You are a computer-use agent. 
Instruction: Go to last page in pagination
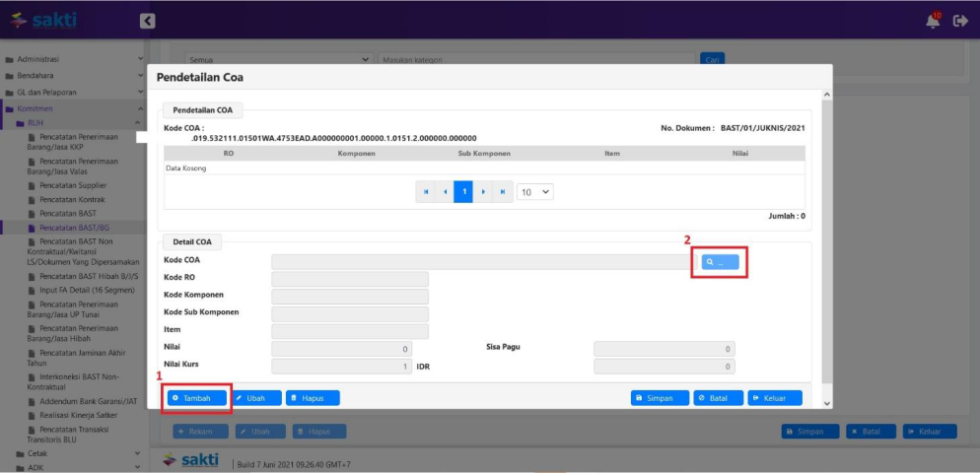click(x=503, y=192)
